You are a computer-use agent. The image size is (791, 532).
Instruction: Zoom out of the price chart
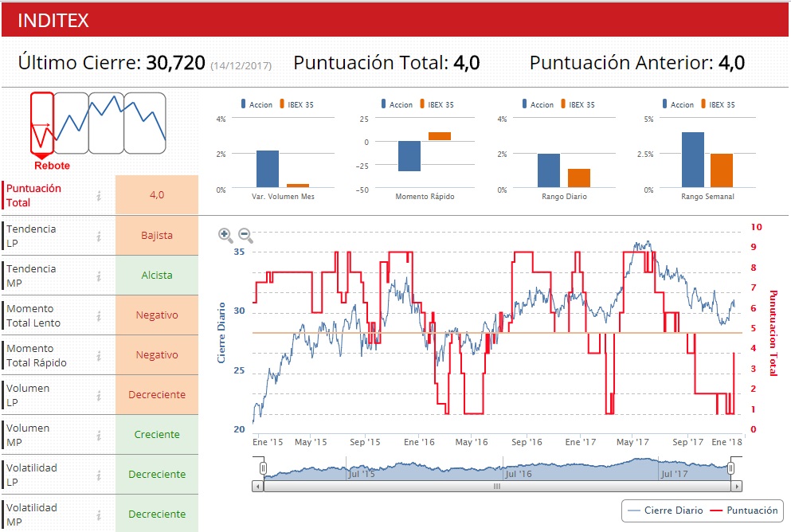coord(245,234)
